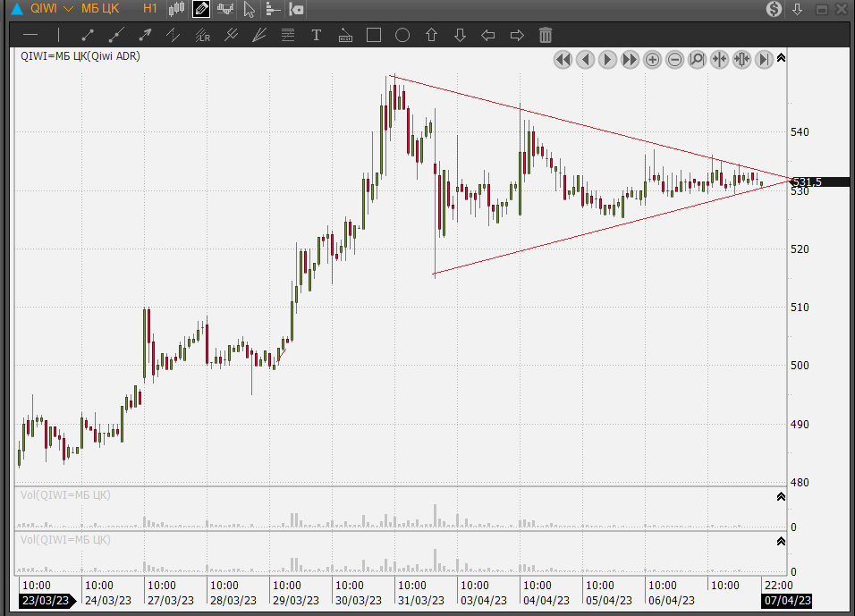Toggle the horizontal volume profile icon
The width and height of the screenshot is (855, 616).
pos(273,9)
